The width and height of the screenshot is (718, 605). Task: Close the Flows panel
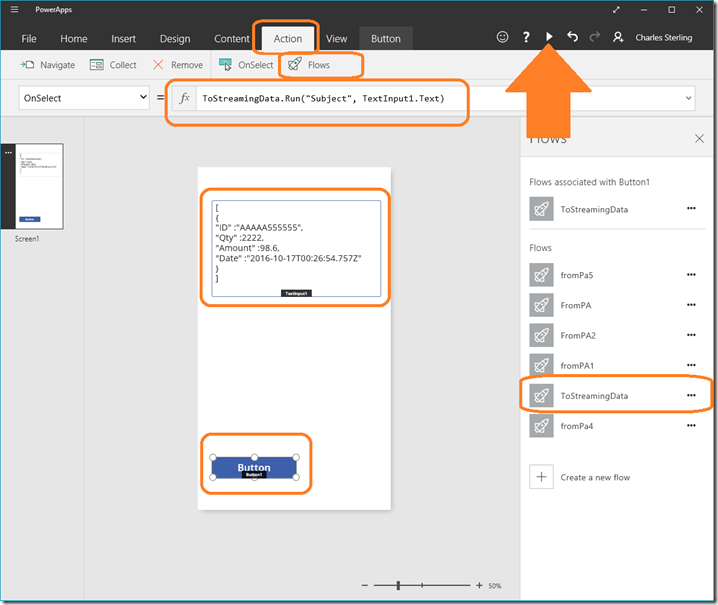pyautogui.click(x=699, y=139)
